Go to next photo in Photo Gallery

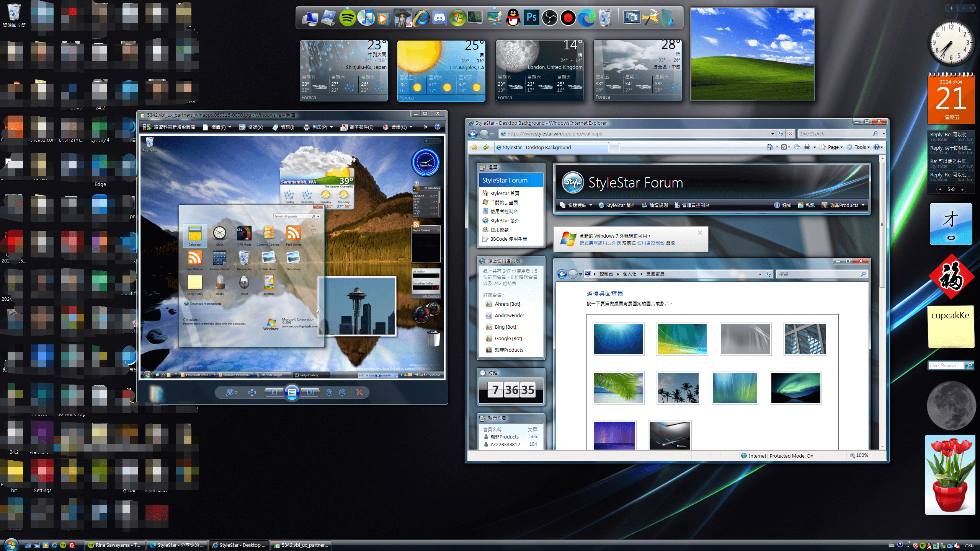coord(310,392)
